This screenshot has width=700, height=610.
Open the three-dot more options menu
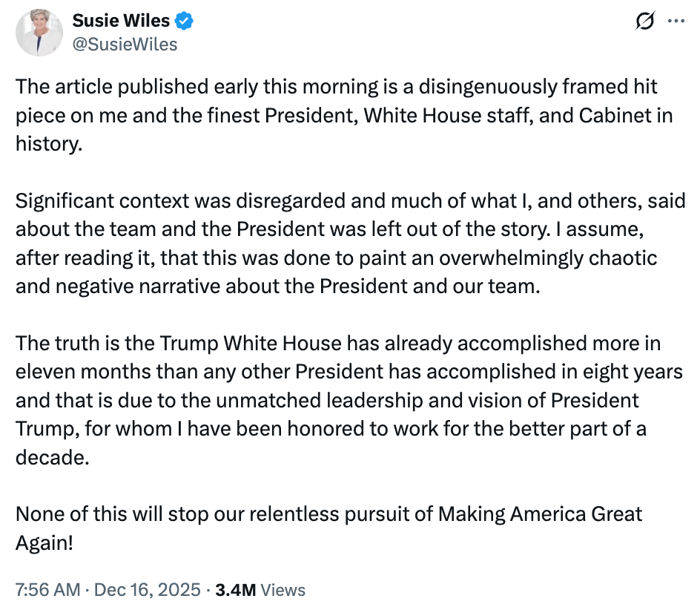tap(676, 21)
